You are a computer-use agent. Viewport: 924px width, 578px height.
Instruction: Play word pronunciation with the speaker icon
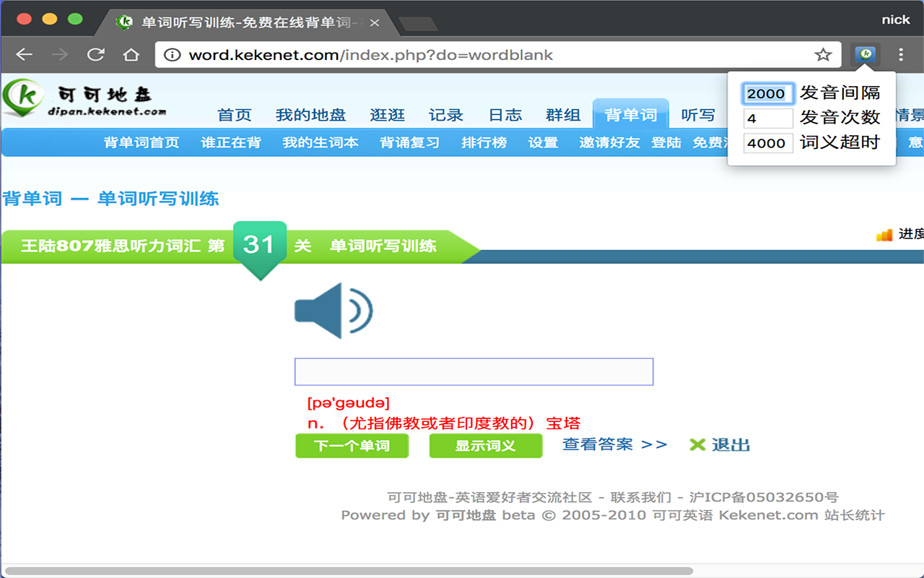tap(334, 311)
